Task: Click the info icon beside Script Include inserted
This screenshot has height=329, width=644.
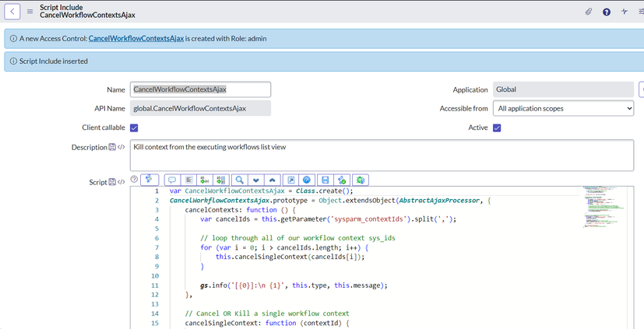Action: (13, 61)
